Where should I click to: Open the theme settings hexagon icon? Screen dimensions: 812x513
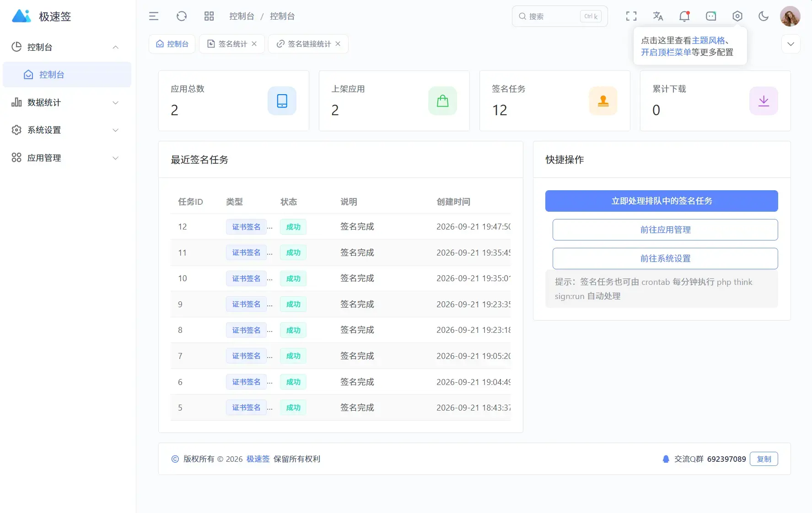(737, 16)
